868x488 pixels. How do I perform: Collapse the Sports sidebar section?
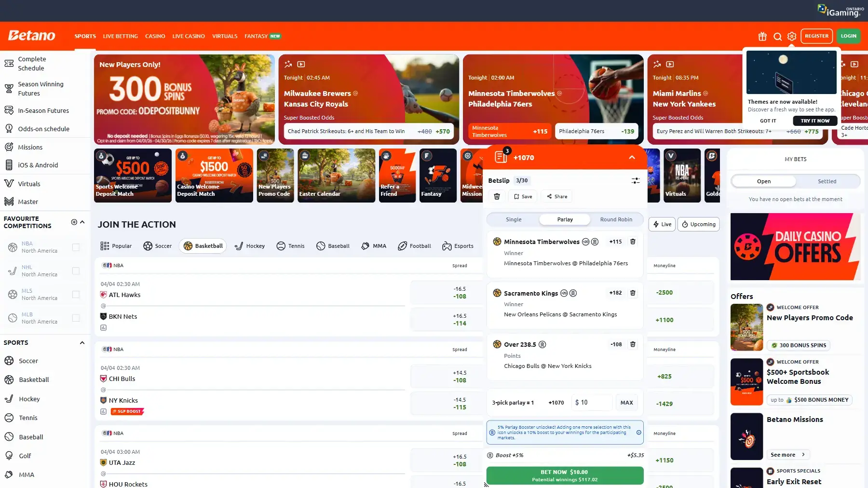click(82, 343)
